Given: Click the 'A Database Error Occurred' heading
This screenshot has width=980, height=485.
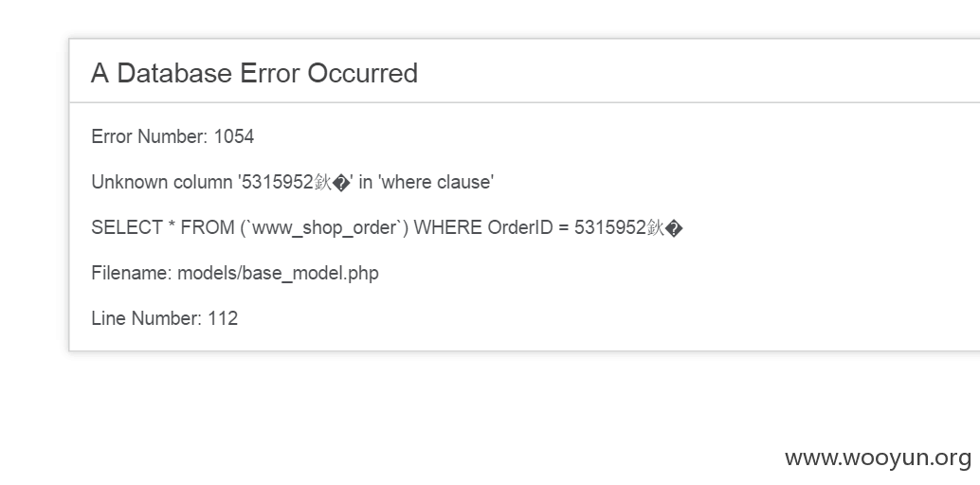Looking at the screenshot, I should 254,73.
